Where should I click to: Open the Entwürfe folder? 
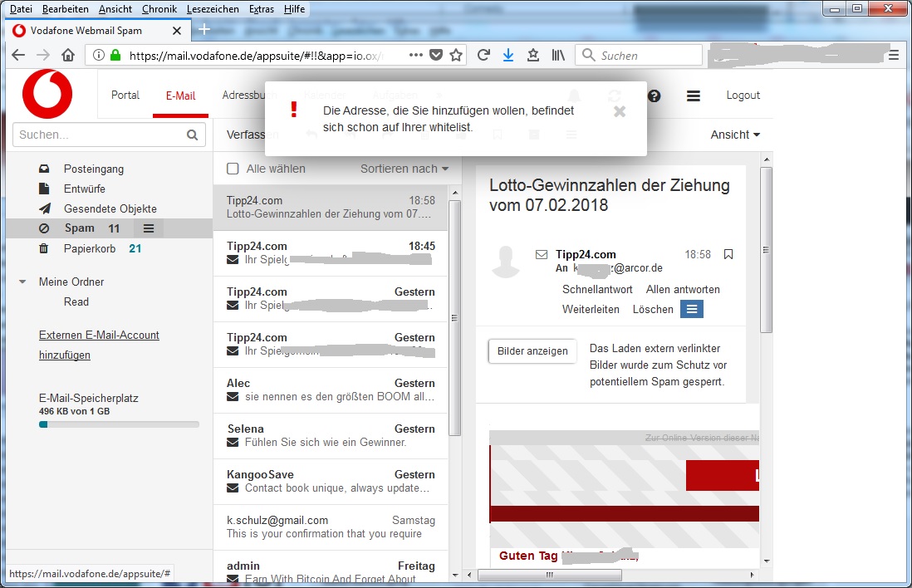[x=85, y=189]
